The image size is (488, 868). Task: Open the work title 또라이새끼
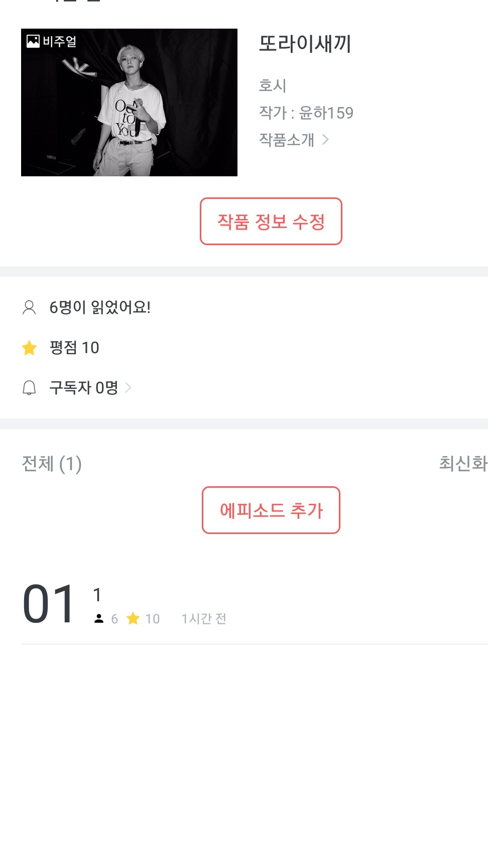[305, 44]
